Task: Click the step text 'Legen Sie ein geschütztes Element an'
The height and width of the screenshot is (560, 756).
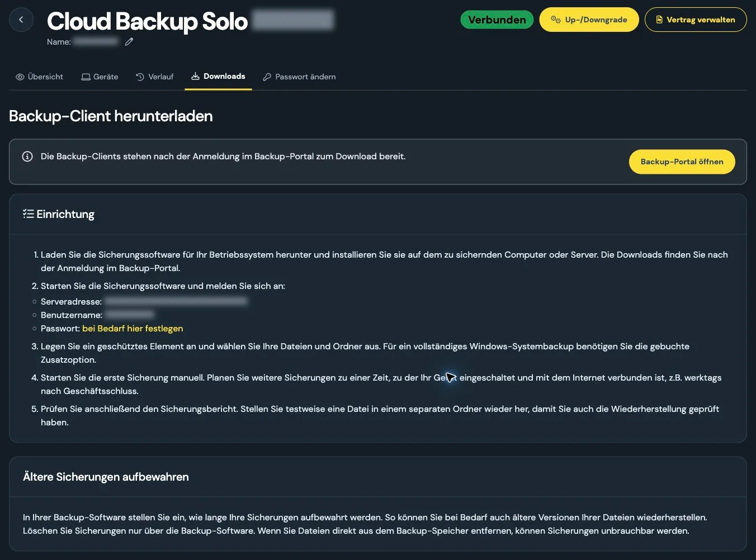Action: 118,347
